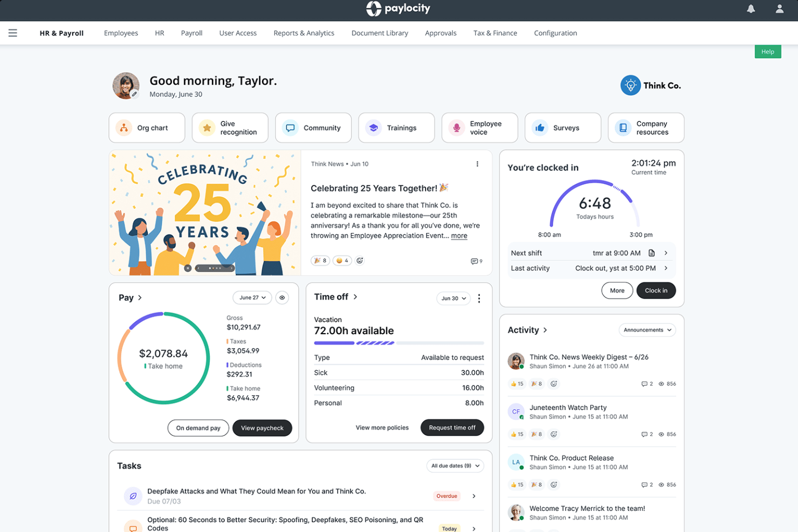Open the Employees menu
Image resolution: width=798 pixels, height=532 pixels.
(121, 33)
